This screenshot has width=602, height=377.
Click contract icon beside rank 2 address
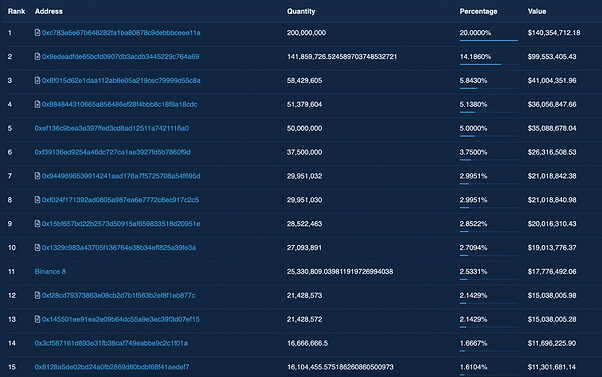pos(37,56)
